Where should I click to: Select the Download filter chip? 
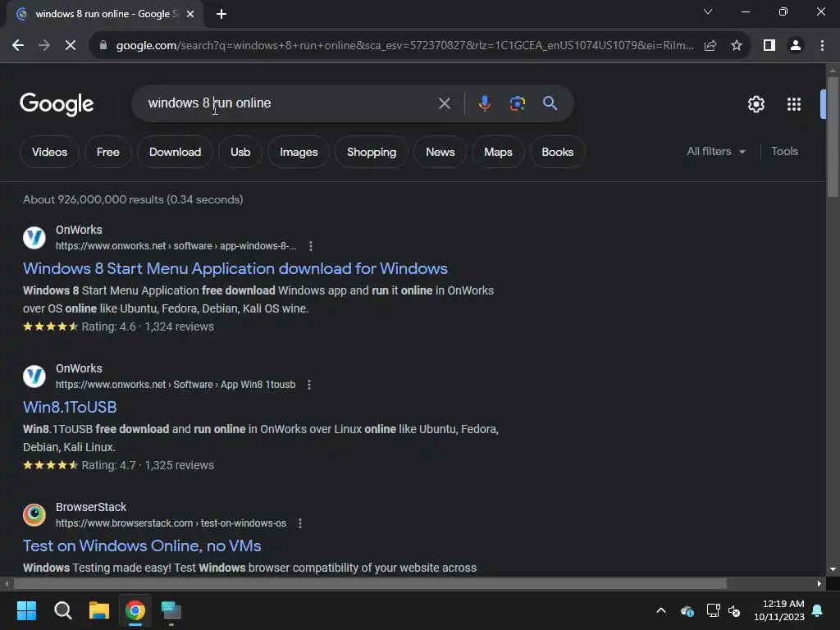click(175, 152)
